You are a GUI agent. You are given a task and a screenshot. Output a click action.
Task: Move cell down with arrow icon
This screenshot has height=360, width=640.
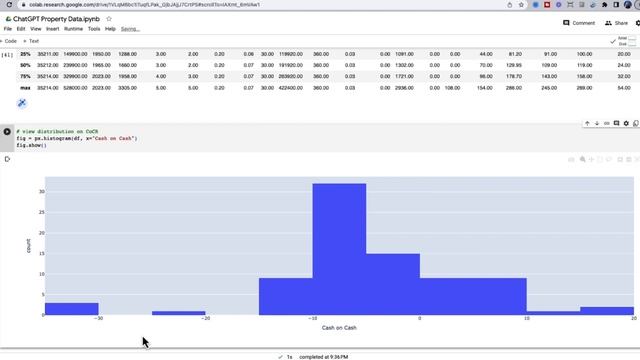click(x=597, y=123)
